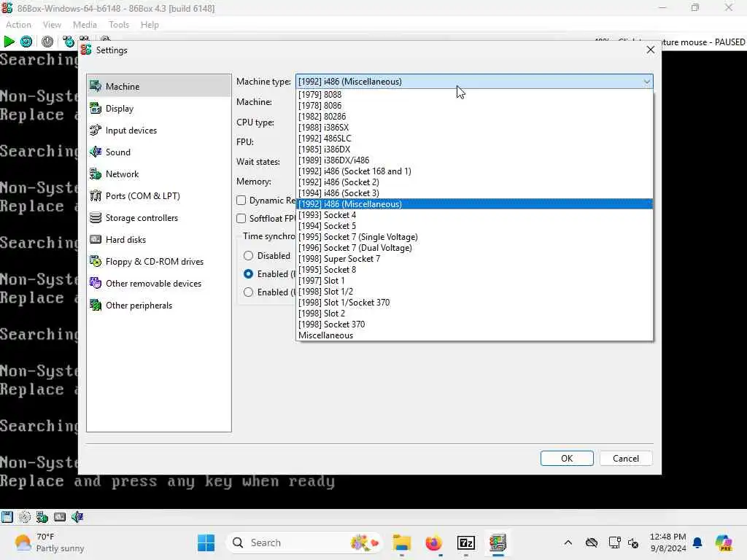Choose [1985] i386DX machine type

[474, 149]
